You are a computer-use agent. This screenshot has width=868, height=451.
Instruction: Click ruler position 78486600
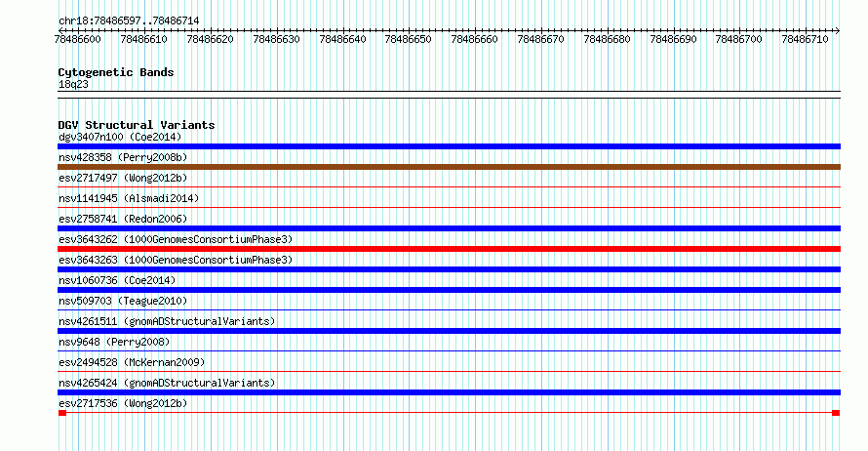77,39
